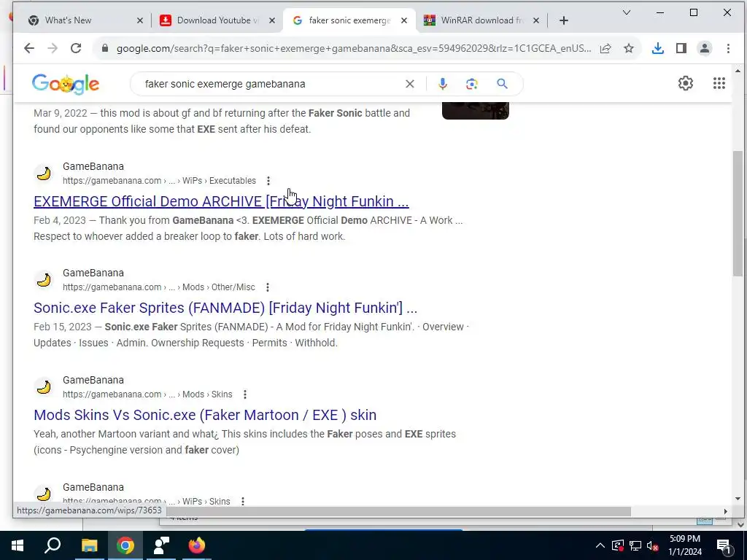Go back to the previous page

pyautogui.click(x=29, y=48)
